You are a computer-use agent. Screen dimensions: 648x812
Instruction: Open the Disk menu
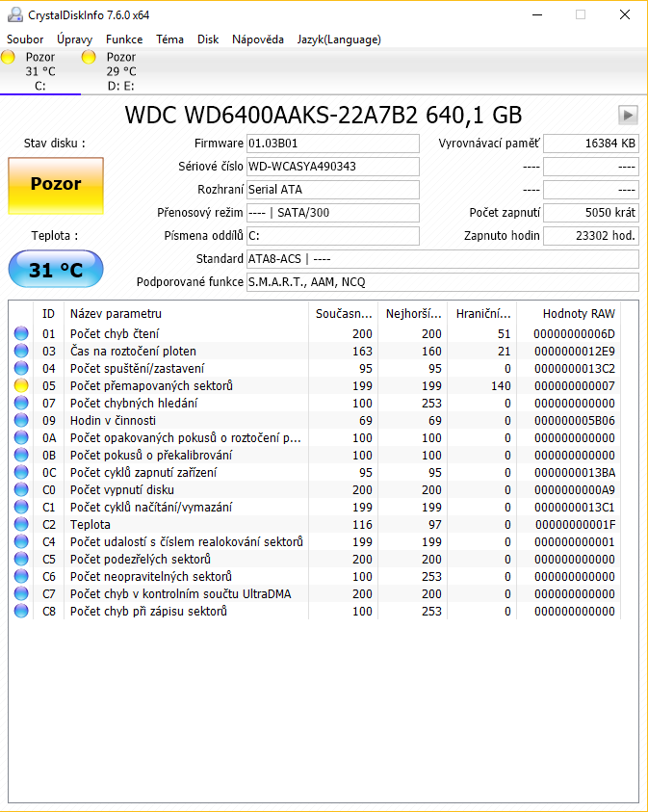coord(208,39)
